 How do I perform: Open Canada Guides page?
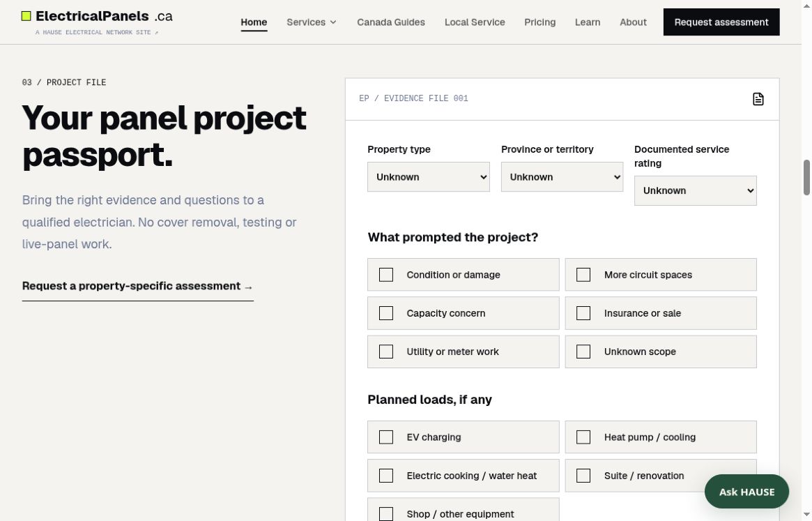tap(391, 22)
